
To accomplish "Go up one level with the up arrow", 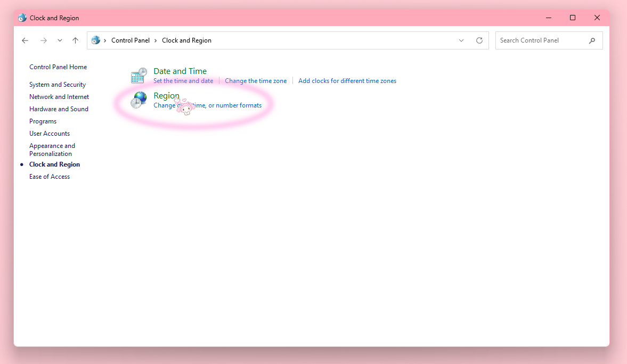I will click(75, 40).
